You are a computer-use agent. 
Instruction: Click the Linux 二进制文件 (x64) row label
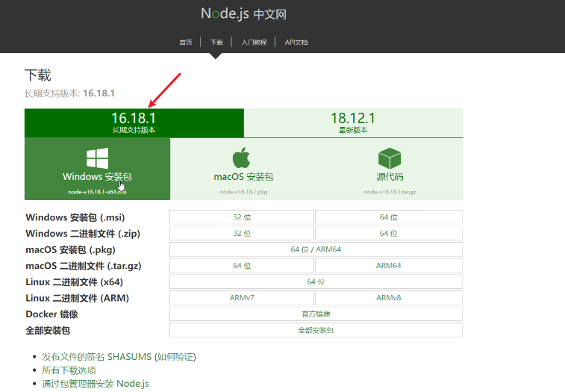click(x=74, y=282)
